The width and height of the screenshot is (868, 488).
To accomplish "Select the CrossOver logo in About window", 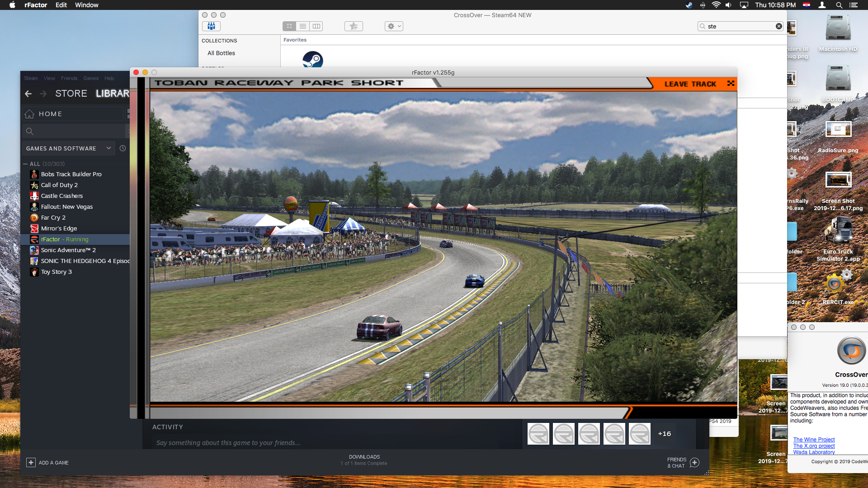I will (x=851, y=351).
